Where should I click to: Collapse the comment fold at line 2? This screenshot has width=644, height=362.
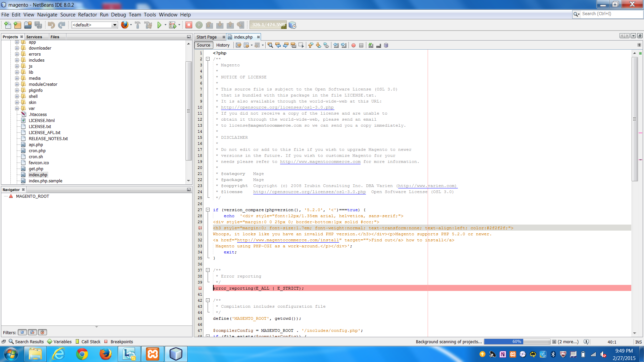pos(208,59)
